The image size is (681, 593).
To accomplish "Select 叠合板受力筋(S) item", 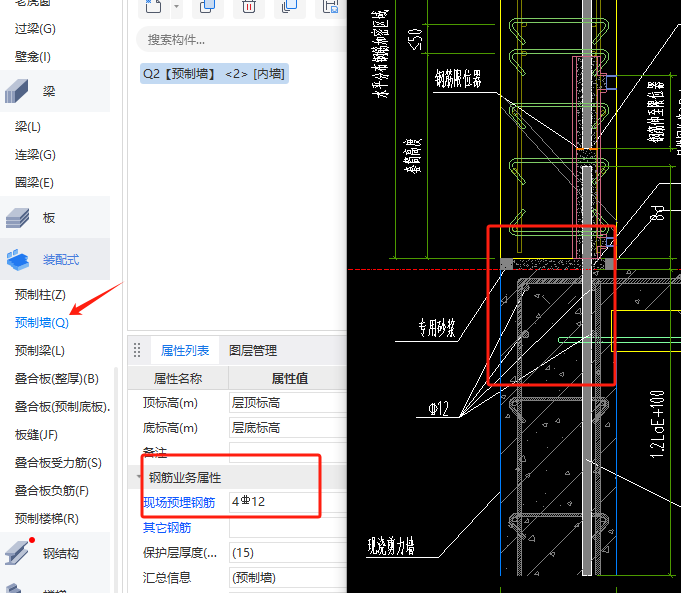I will click(58, 463).
